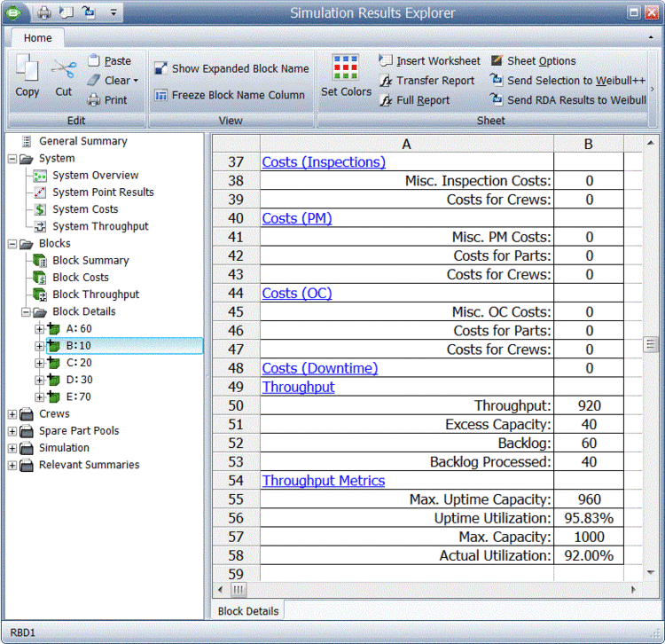665x644 pixels.
Task: Select the Actual Utilization value 92.00%
Action: click(x=589, y=555)
